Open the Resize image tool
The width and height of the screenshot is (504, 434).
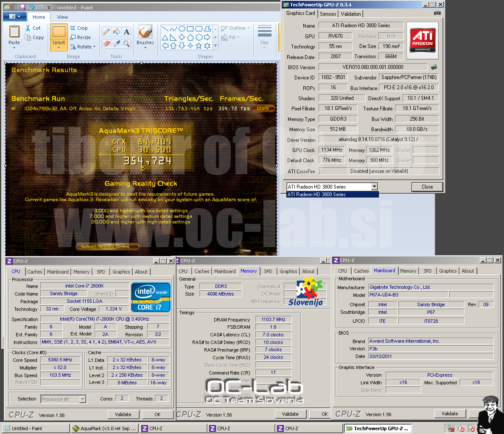[x=80, y=37]
